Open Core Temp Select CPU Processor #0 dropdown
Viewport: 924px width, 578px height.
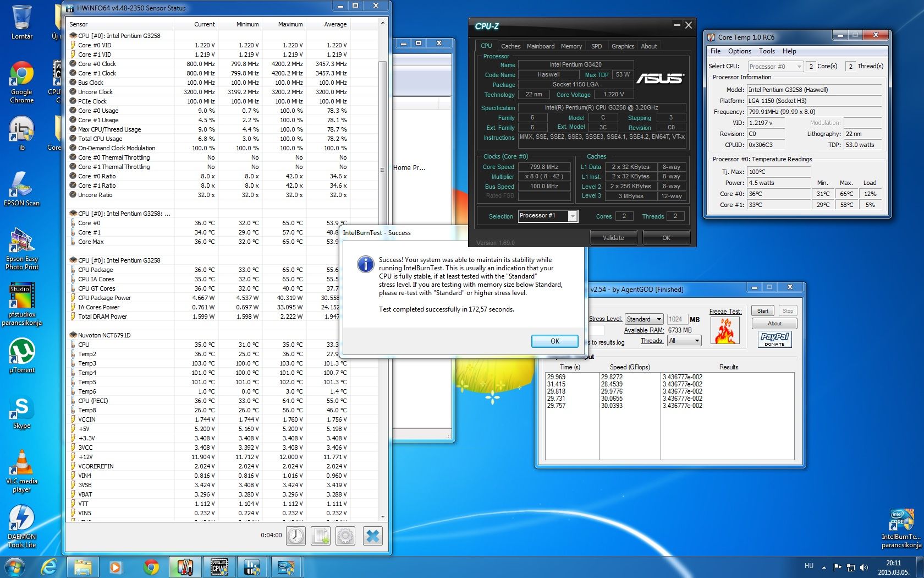click(776, 66)
